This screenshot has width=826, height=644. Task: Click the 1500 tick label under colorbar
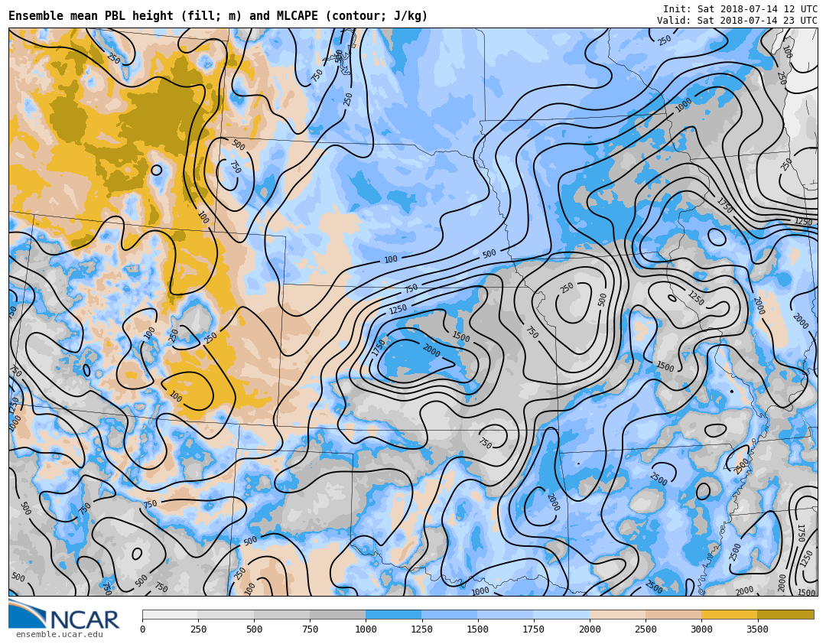click(477, 629)
